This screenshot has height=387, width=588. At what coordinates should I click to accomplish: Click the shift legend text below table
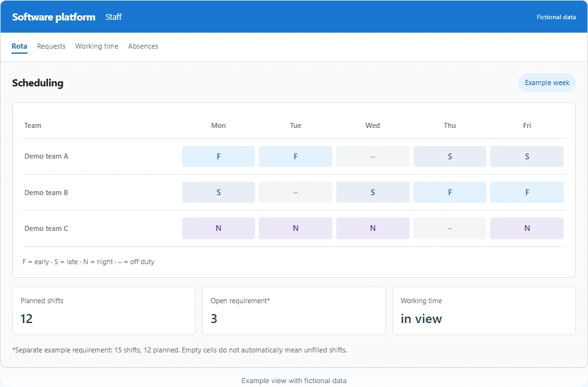click(88, 262)
